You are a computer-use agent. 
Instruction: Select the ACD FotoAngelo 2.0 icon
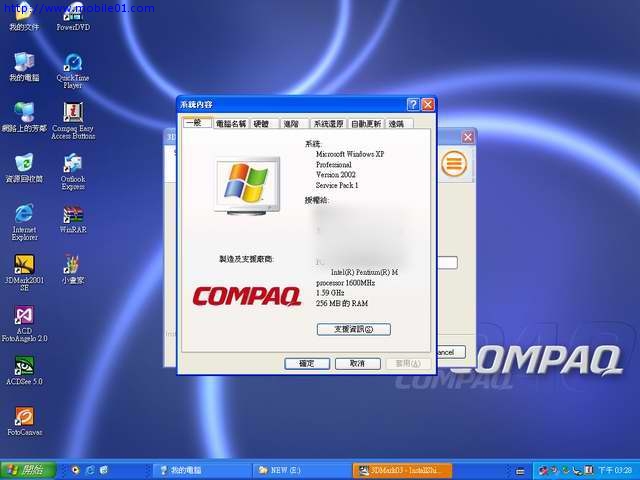[x=24, y=323]
